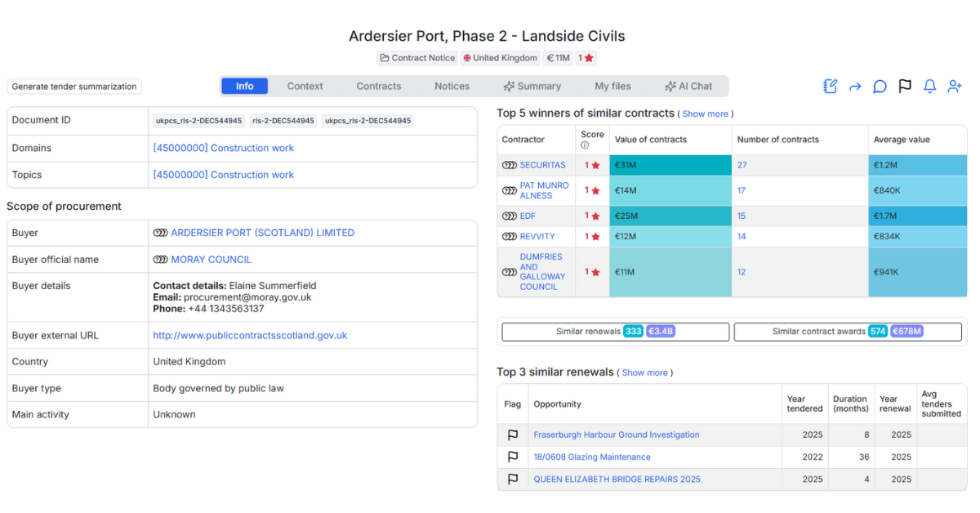Expand Show more for top 5 winners
This screenshot has height=513, width=980.
[705, 114]
